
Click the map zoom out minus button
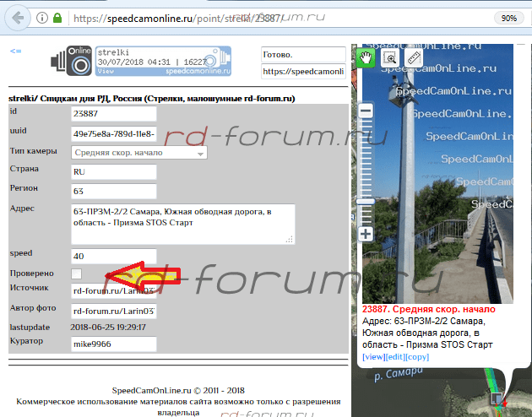366,111
